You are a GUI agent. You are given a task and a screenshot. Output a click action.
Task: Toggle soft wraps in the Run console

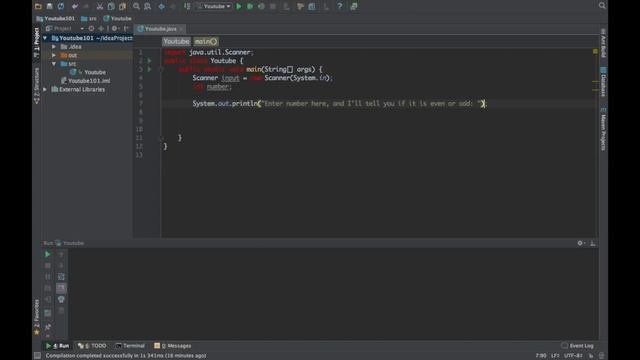61,277
